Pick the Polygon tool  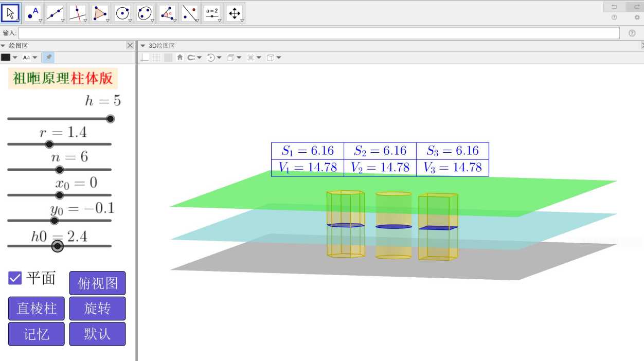click(x=100, y=13)
